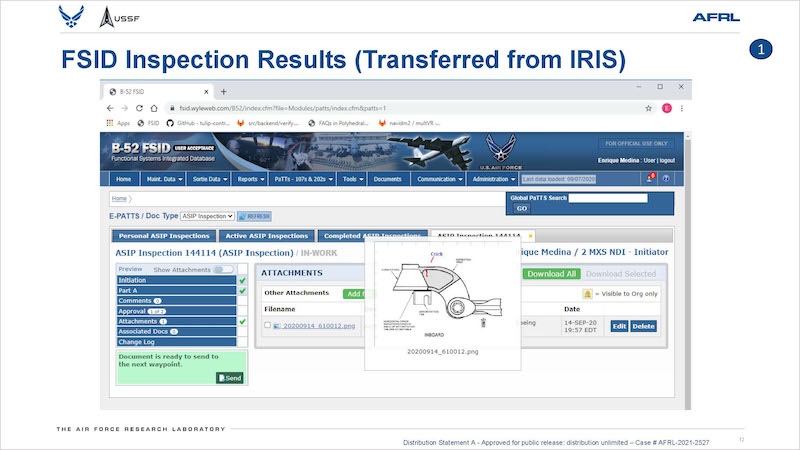
Task: Select the Part A section
Action: (177, 290)
